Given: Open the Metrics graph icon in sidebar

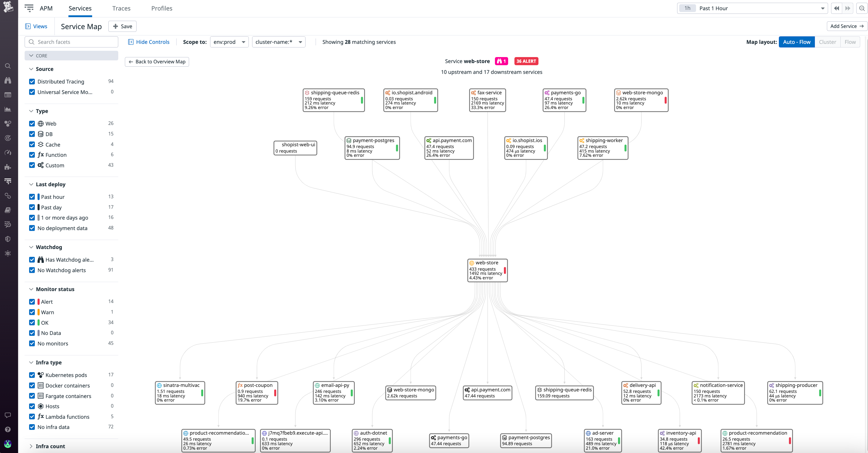Looking at the screenshot, I should click(x=8, y=109).
